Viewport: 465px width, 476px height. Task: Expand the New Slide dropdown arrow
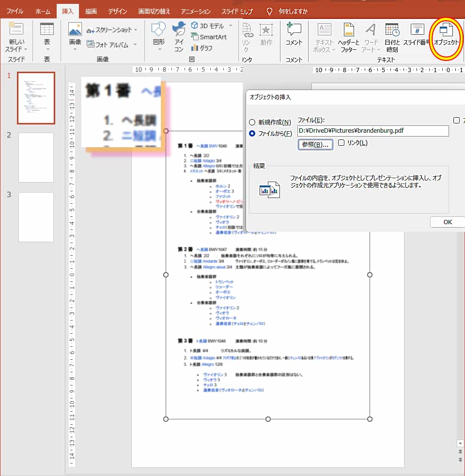26,49
